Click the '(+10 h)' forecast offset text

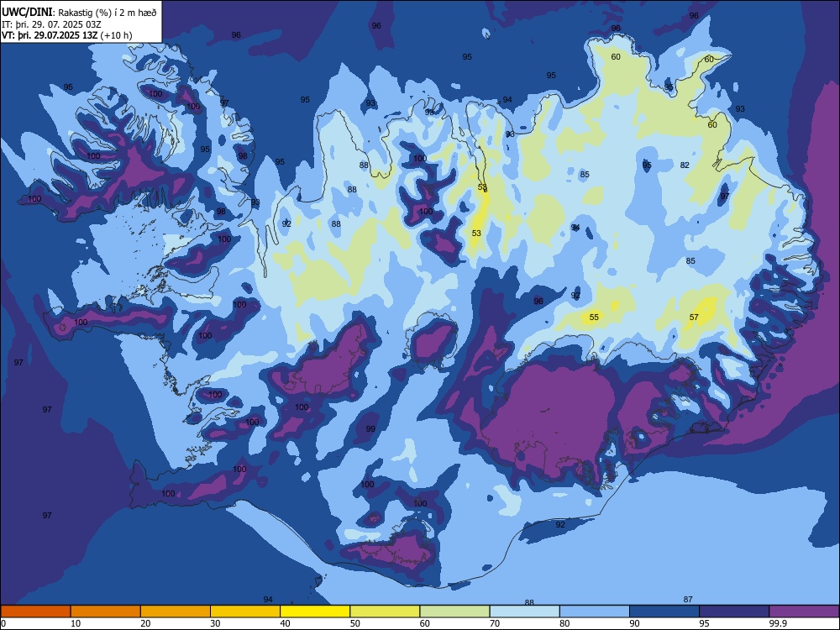116,35
